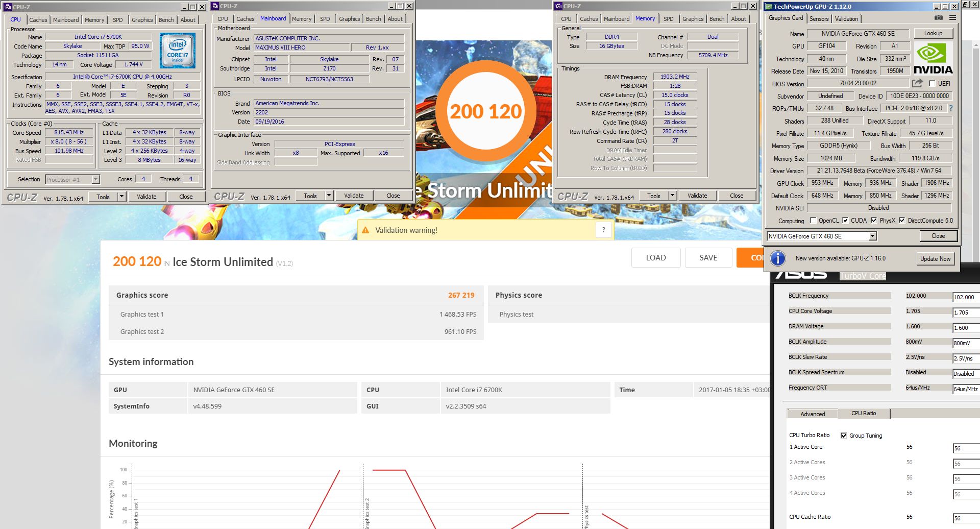Image resolution: width=980 pixels, height=529 pixels.
Task: Switch to Advanced tab in TurboV Core
Action: [813, 414]
